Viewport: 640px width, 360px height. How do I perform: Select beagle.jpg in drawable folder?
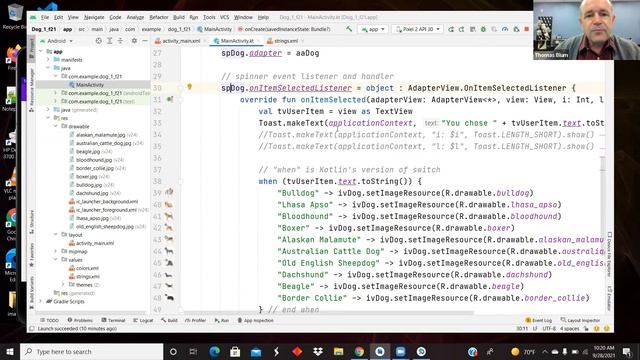click(87, 151)
